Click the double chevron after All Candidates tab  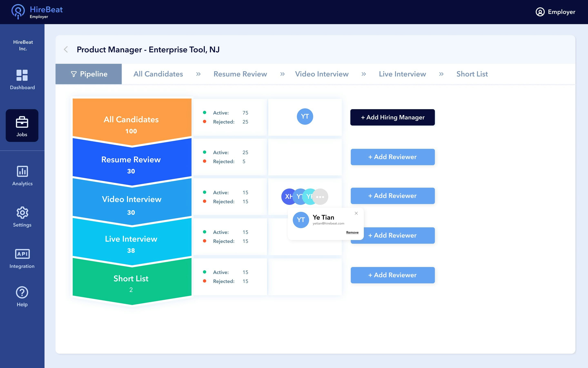[198, 74]
